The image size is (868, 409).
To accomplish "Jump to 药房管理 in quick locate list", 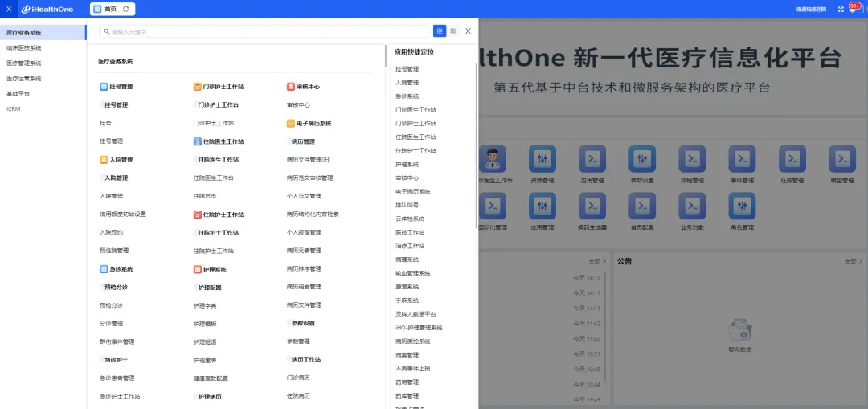I will (407, 382).
